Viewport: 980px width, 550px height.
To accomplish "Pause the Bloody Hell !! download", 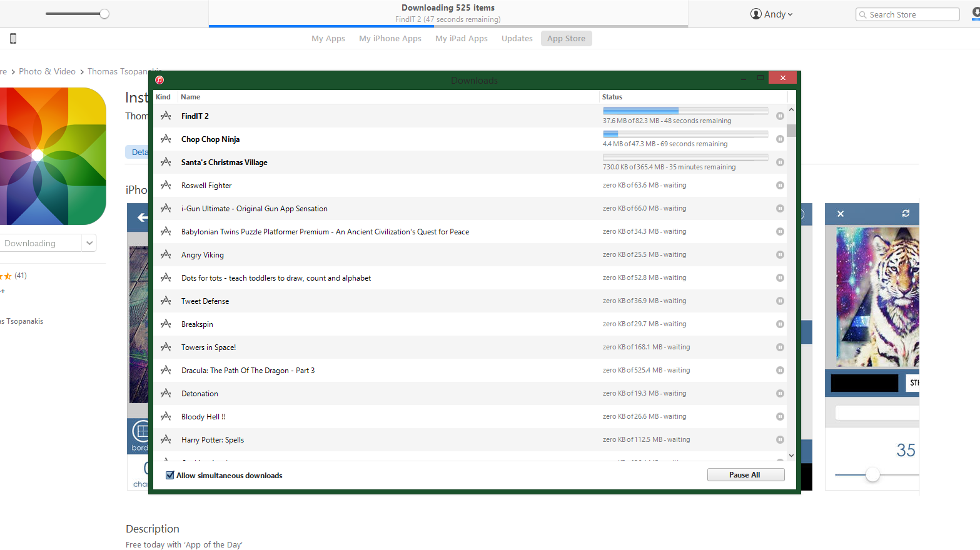I will (x=780, y=416).
